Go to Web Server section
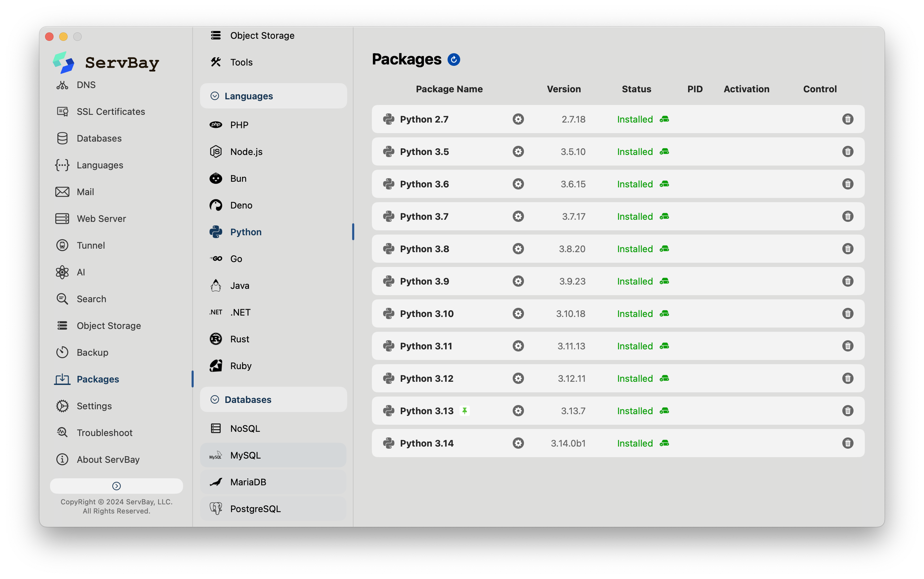Image resolution: width=924 pixels, height=579 pixels. [x=101, y=219]
